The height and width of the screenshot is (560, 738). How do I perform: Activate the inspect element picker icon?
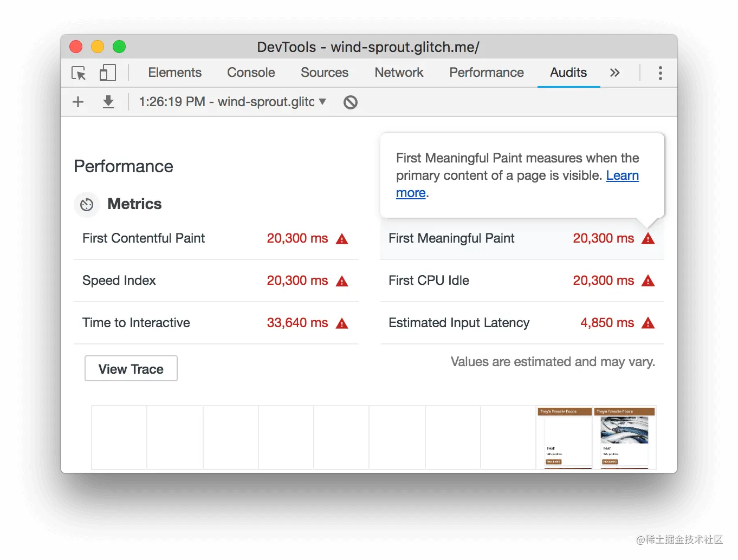(79, 73)
